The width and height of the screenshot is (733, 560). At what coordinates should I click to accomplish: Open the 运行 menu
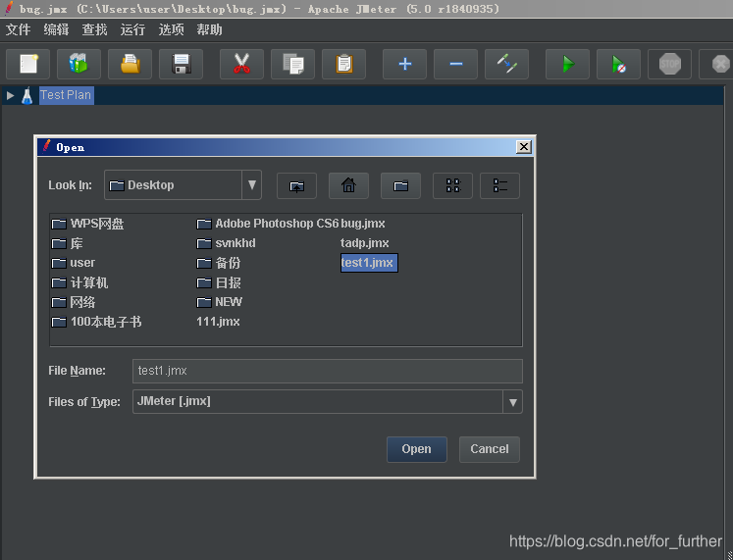(x=132, y=29)
